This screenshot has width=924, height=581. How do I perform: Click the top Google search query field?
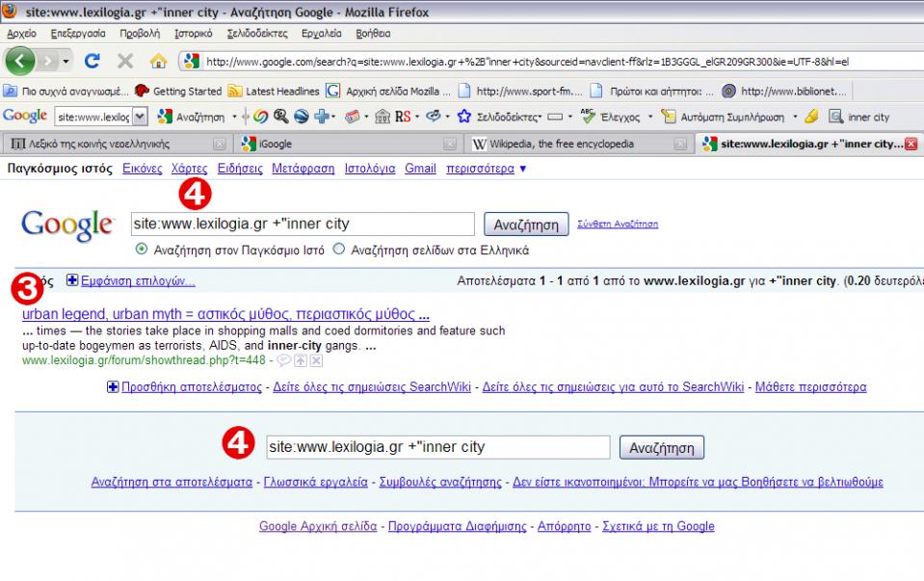tap(303, 224)
